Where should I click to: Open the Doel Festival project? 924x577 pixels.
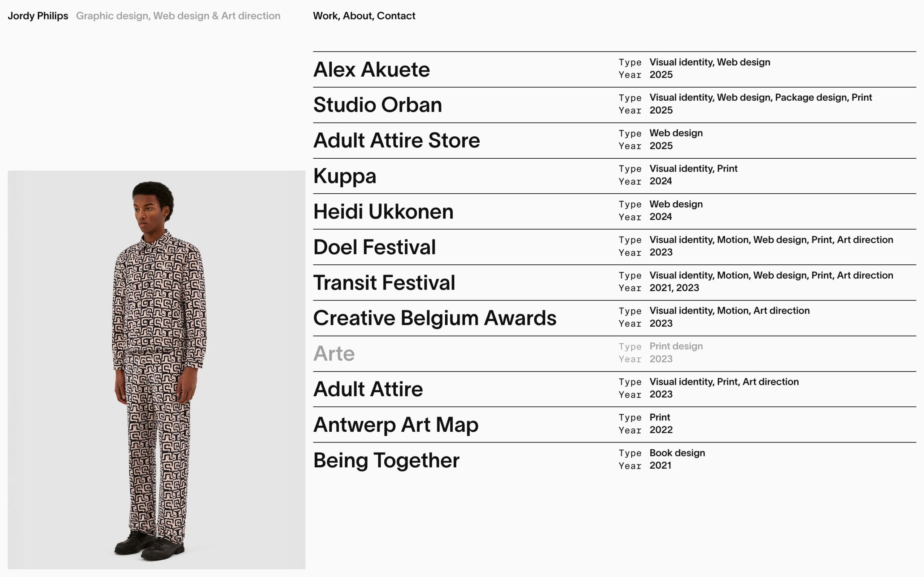tap(374, 247)
